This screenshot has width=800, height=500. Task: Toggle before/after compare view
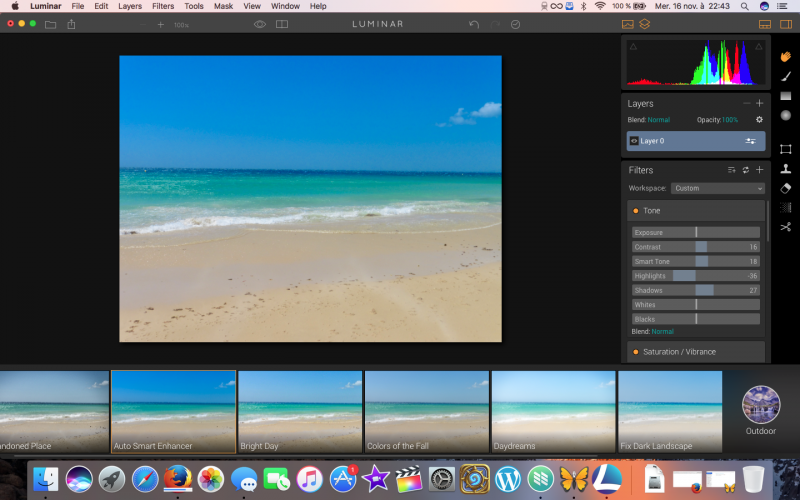pos(282,24)
